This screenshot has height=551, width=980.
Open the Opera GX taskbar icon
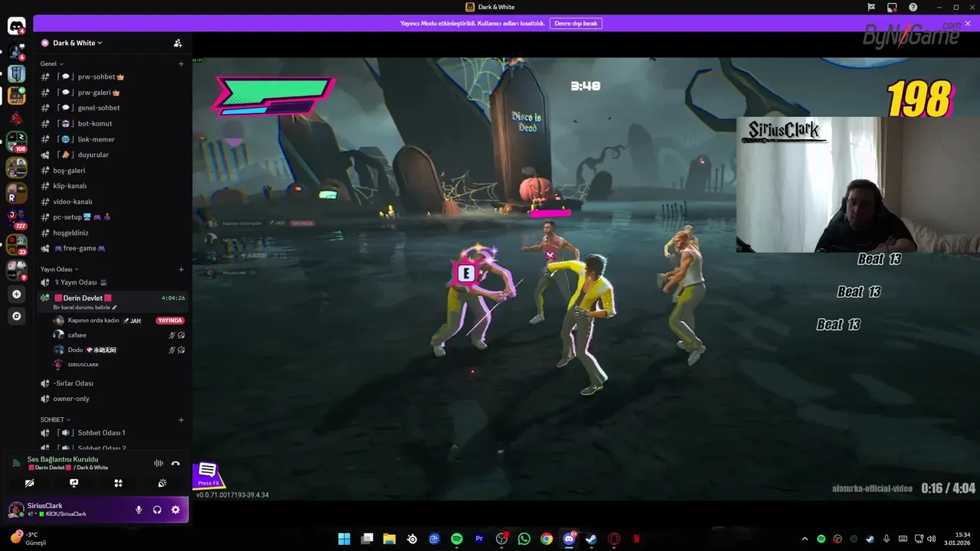pos(613,539)
